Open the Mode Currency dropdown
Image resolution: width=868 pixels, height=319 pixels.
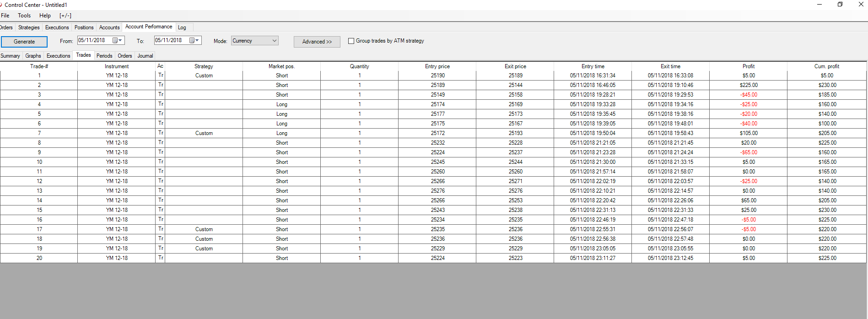click(255, 41)
